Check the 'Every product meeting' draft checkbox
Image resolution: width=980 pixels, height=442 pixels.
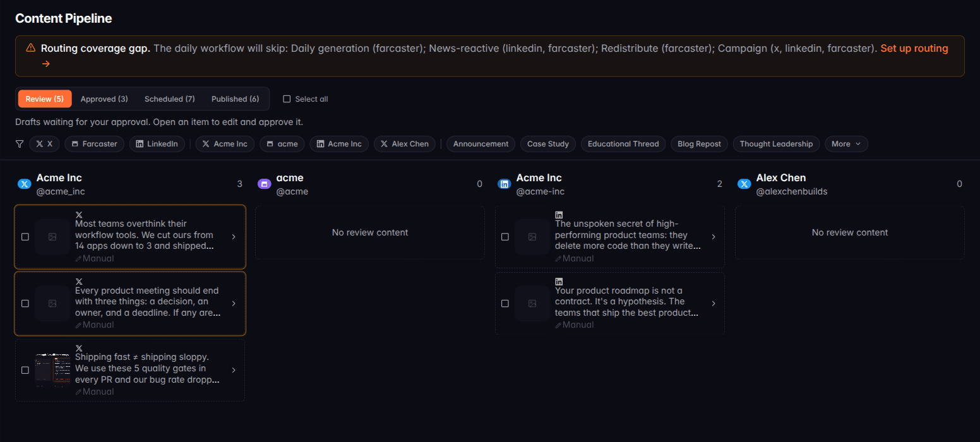point(25,303)
